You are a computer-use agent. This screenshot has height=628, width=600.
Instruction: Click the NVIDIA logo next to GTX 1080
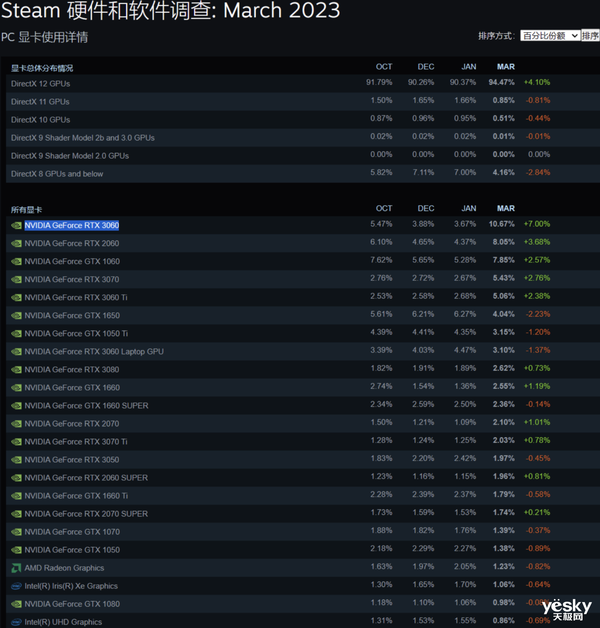[16, 603]
